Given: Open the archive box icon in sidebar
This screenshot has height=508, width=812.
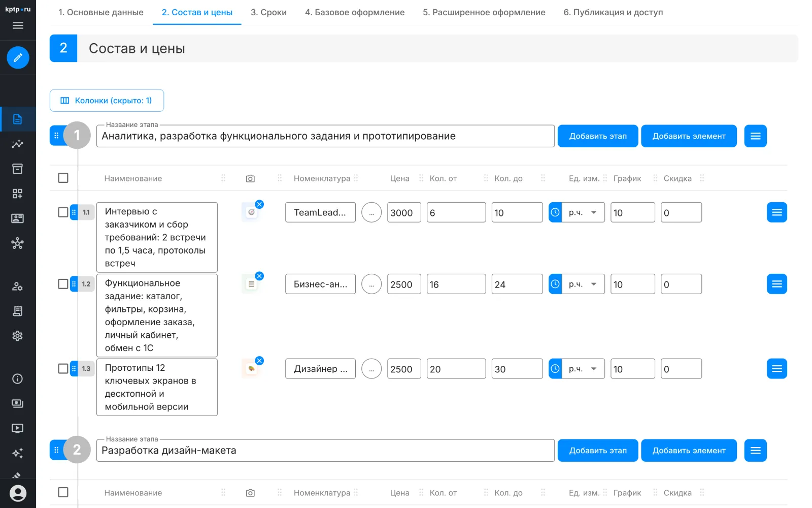Looking at the screenshot, I should [18, 169].
